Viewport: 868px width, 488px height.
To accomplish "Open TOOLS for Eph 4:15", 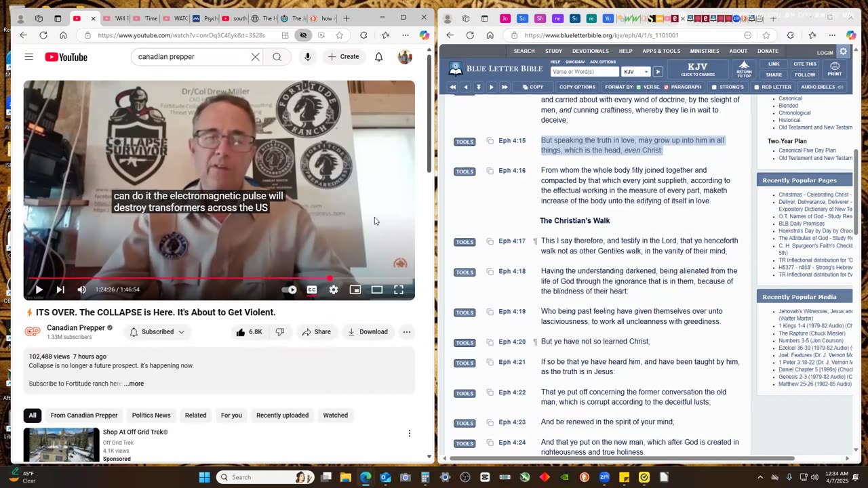I will [x=465, y=142].
